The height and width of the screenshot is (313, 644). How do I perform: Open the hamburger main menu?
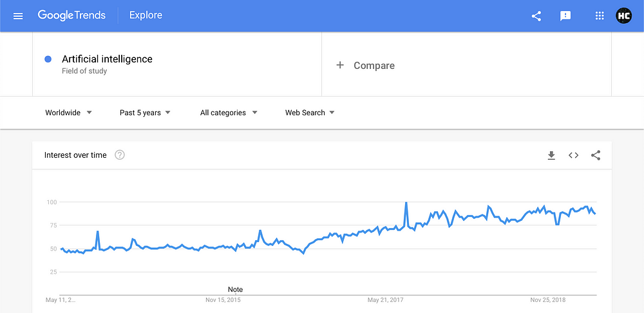pos(18,16)
